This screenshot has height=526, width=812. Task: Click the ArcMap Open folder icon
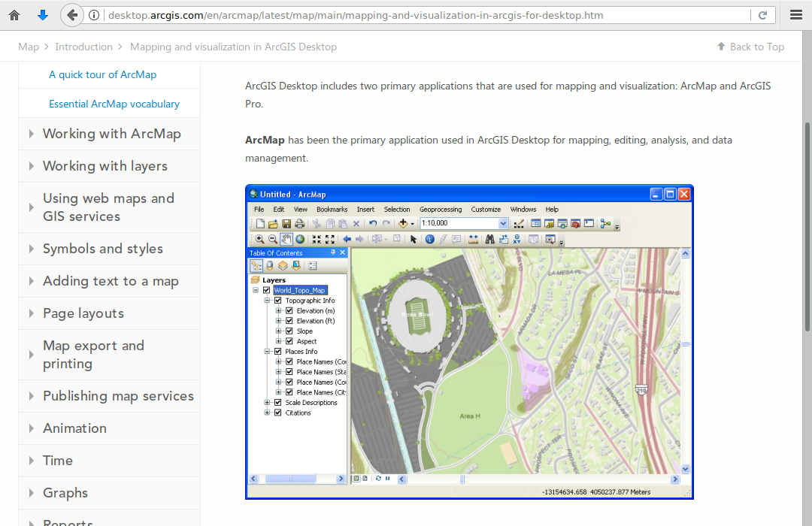[x=273, y=224]
